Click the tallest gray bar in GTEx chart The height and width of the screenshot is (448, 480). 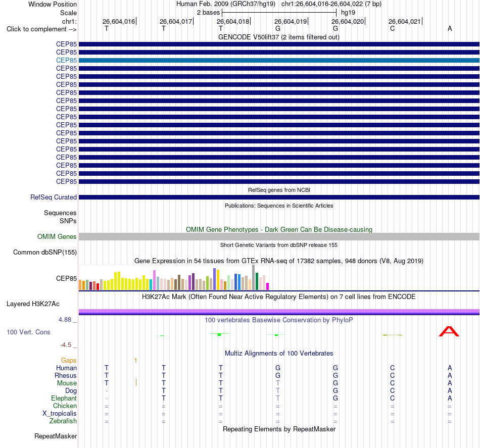(254, 277)
